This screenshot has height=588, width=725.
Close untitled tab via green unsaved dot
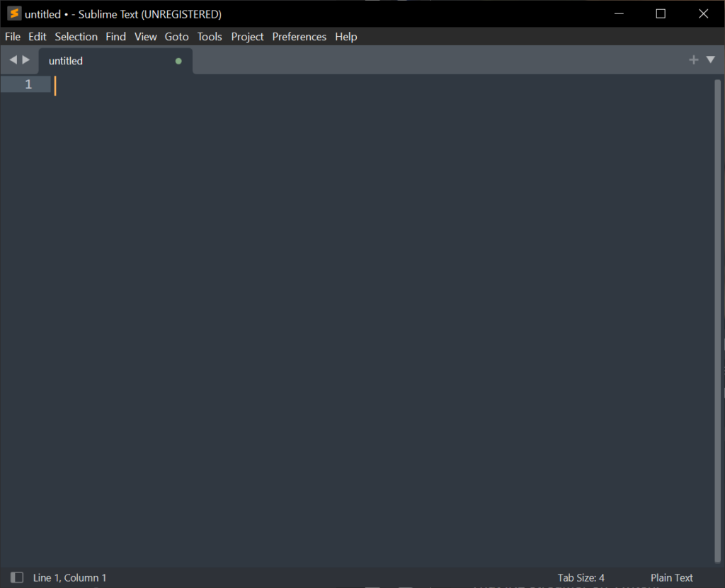[x=178, y=61]
